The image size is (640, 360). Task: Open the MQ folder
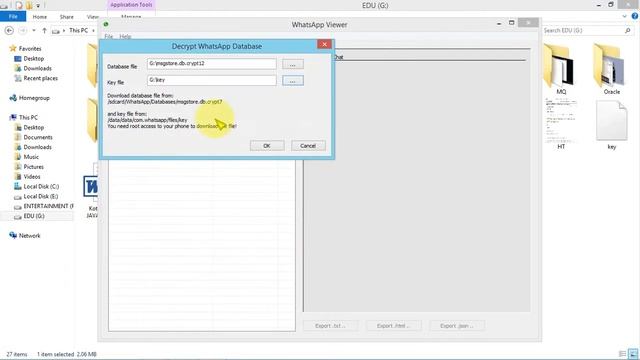[x=561, y=69]
